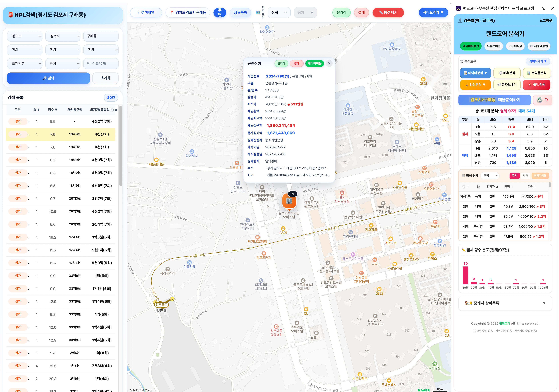Click the 다이소 store icon
The image size is (559, 392).
[432, 254]
